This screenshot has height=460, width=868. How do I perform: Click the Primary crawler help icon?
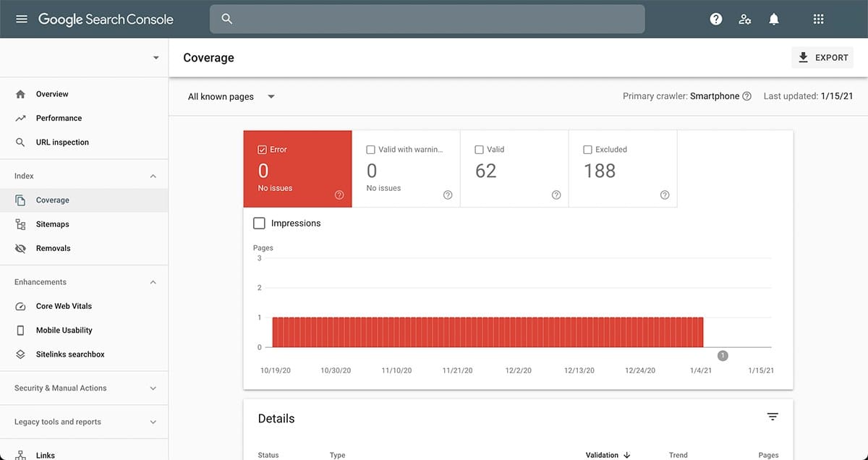point(747,96)
